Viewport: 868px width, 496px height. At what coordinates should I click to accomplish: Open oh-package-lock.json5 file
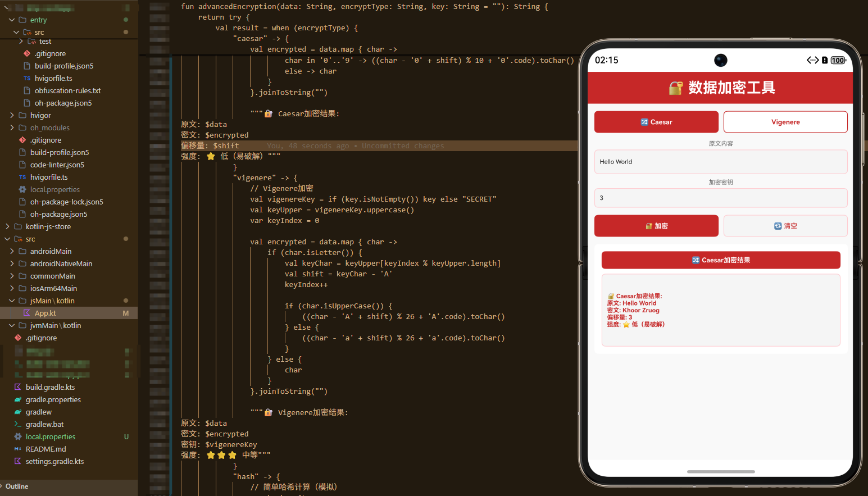[x=67, y=202]
